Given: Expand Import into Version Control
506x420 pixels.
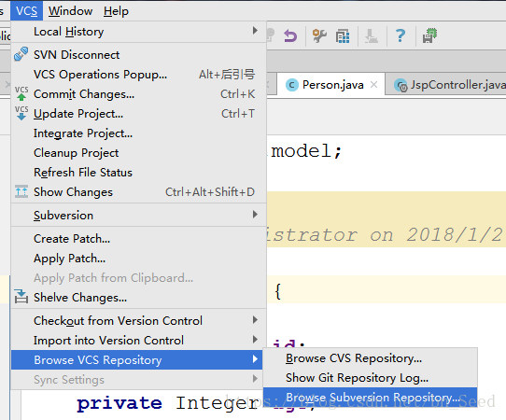Looking at the screenshot, I should tap(139, 341).
